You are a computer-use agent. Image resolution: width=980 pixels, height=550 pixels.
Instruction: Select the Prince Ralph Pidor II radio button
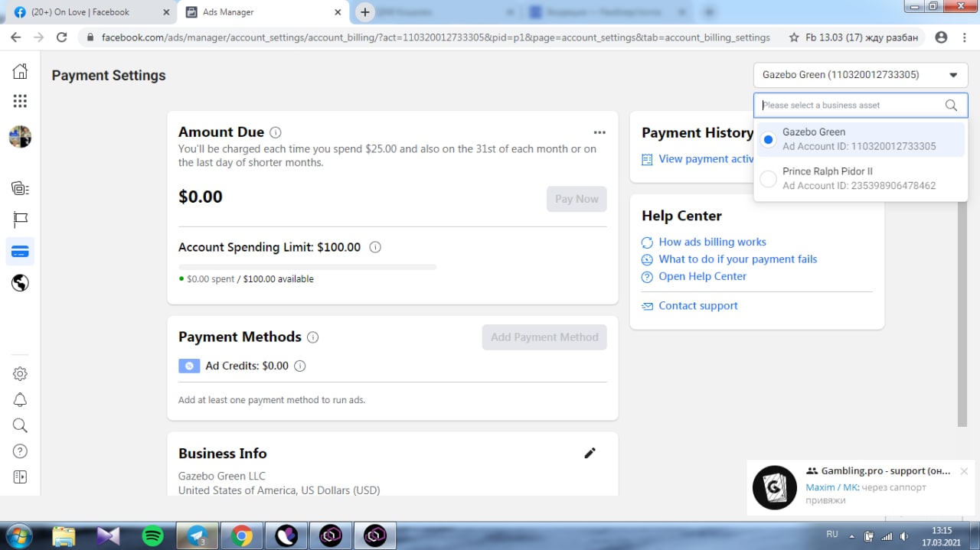tap(768, 179)
